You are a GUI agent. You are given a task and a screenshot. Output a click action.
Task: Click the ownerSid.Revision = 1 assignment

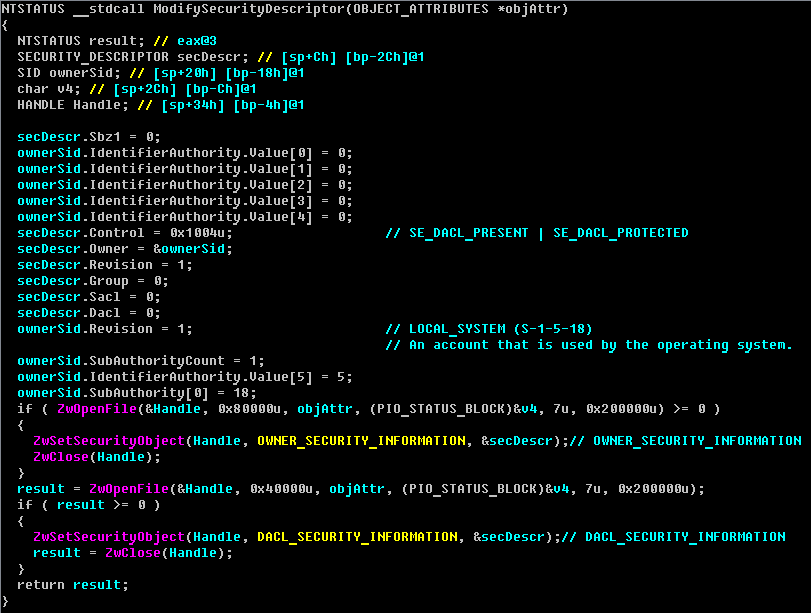tap(104, 330)
